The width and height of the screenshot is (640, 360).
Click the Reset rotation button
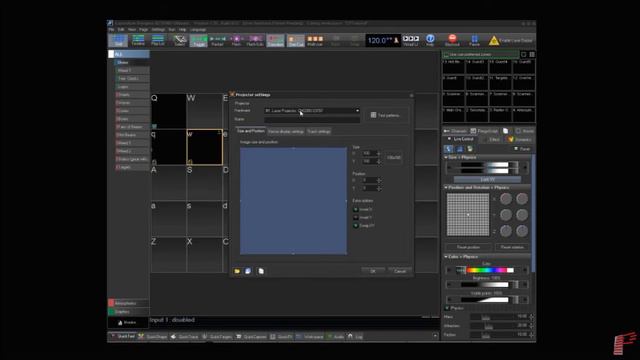click(x=512, y=247)
